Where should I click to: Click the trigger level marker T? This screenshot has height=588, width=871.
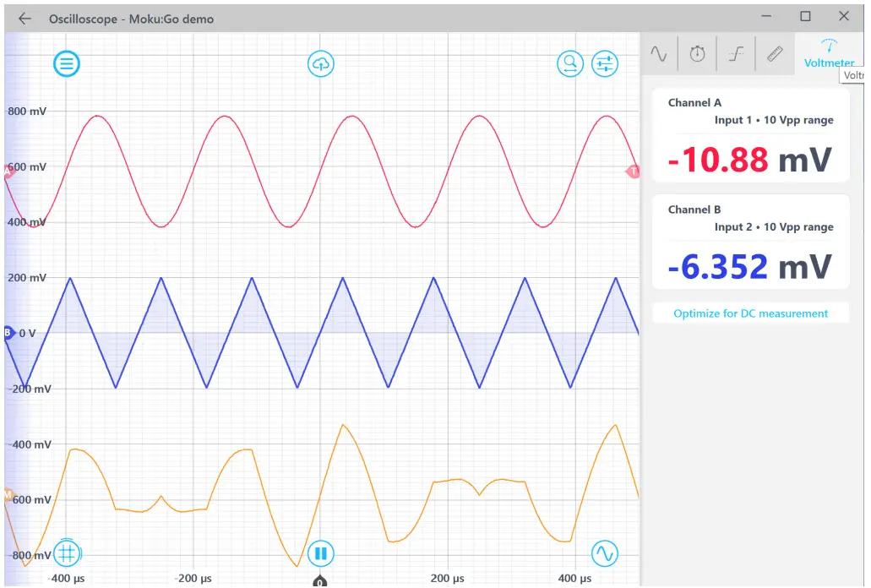634,171
